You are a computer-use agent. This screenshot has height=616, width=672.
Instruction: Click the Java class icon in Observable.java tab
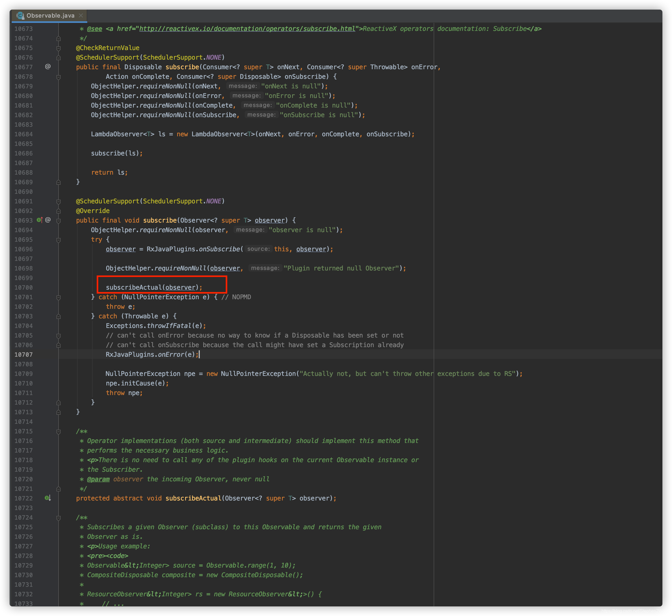[20, 16]
